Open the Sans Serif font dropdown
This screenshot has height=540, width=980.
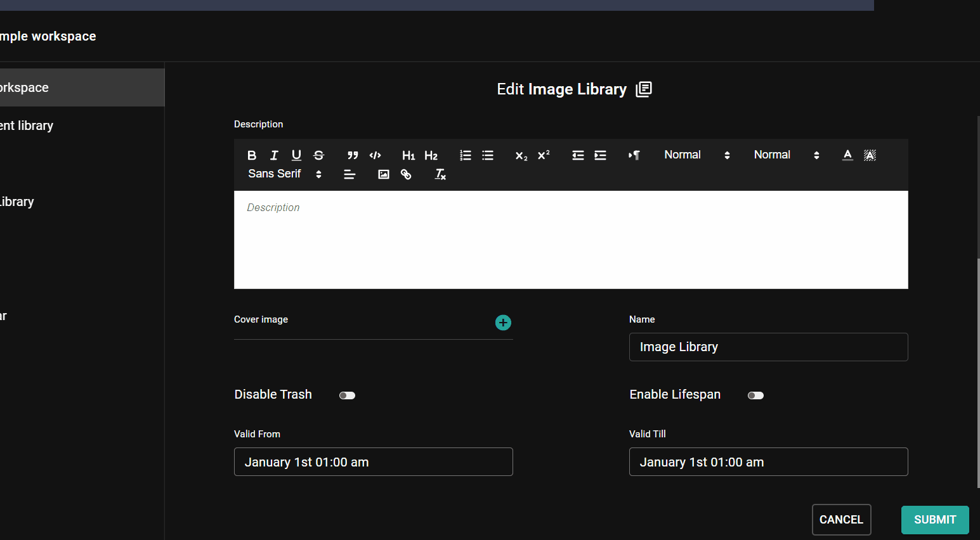[285, 174]
